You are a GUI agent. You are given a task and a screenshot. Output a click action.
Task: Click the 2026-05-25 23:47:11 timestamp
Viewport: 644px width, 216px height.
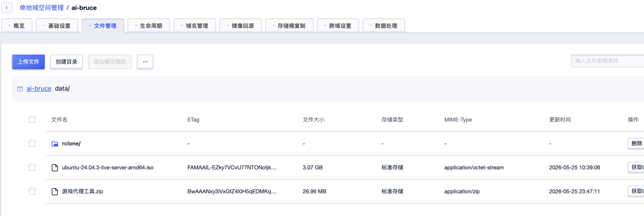(574, 191)
